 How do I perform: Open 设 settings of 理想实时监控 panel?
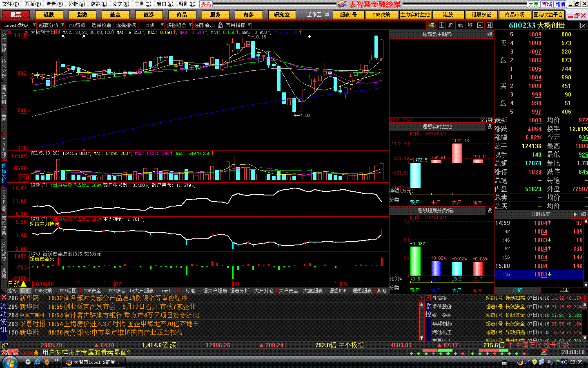(489, 127)
